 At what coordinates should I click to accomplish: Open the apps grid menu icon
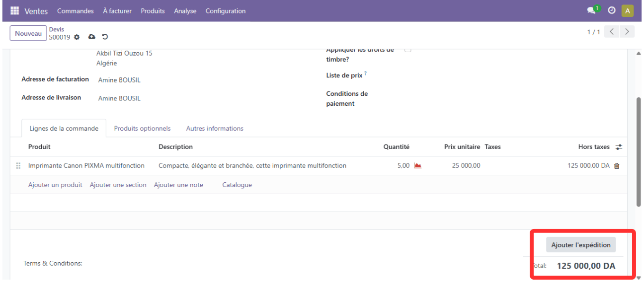(14, 11)
